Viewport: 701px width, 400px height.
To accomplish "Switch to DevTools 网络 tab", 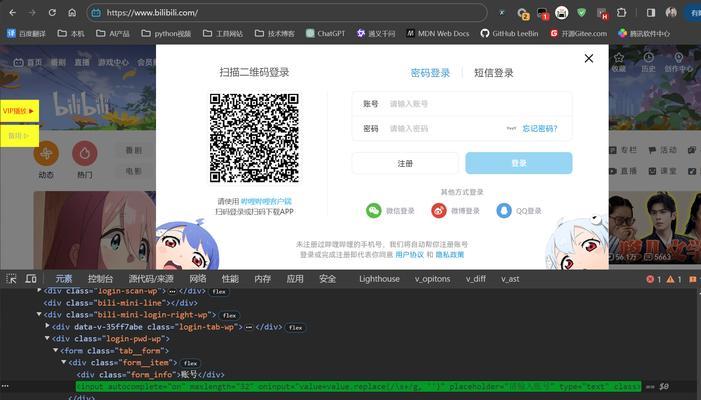I will 198,279.
